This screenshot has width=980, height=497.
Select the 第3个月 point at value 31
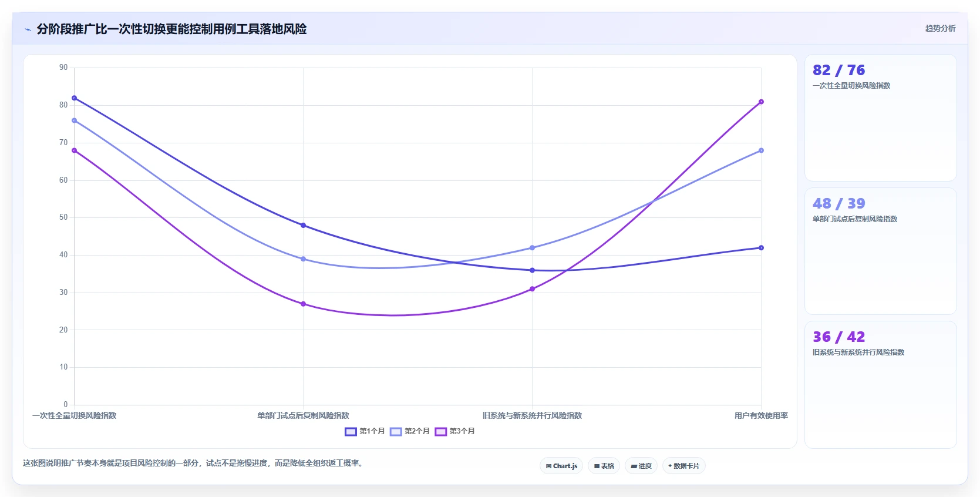(x=532, y=289)
